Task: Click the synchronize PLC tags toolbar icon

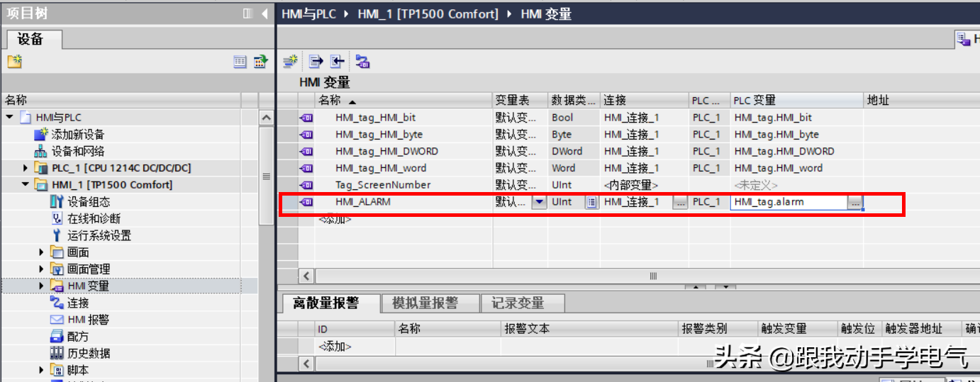Action: click(362, 62)
